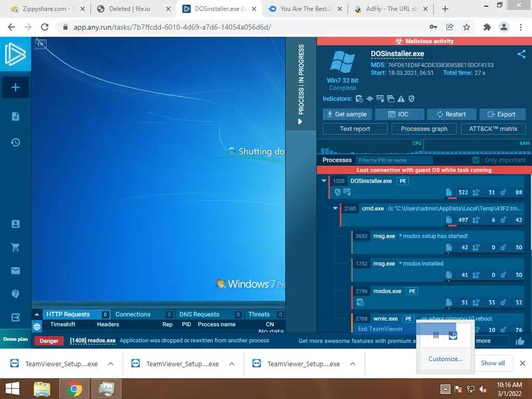Collapse the DOSinstaller.exe process tree
Image resolution: width=532 pixels, height=399 pixels.
point(324,181)
